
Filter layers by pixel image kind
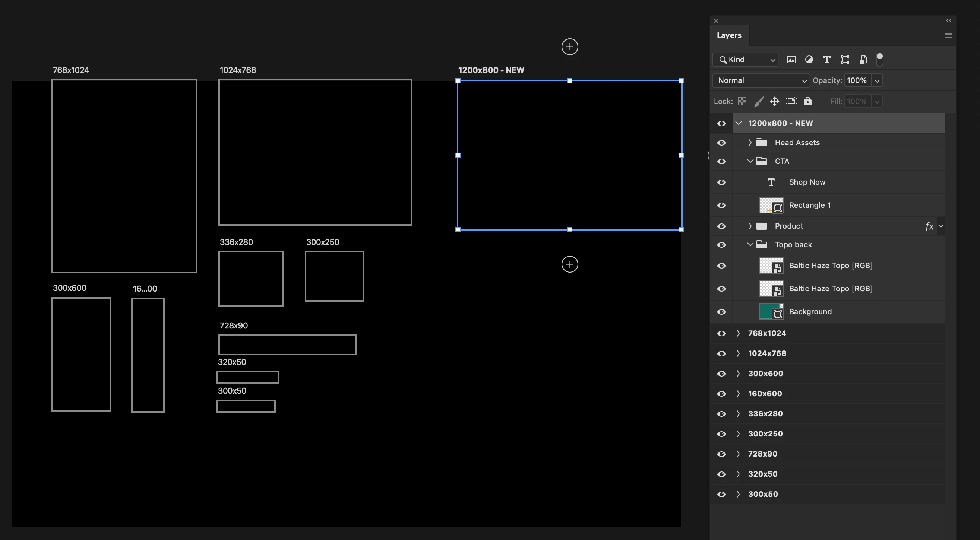click(791, 60)
